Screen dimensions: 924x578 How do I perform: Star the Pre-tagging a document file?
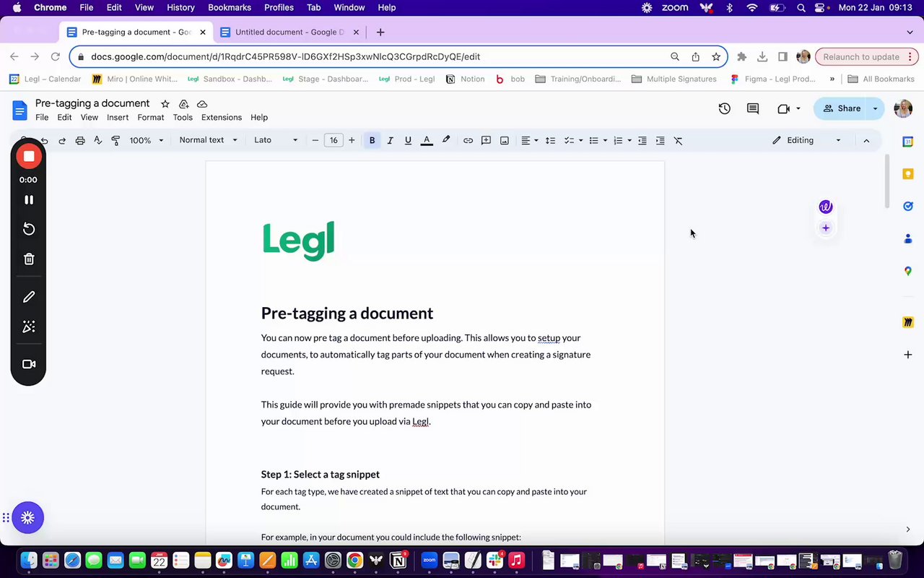(x=165, y=104)
